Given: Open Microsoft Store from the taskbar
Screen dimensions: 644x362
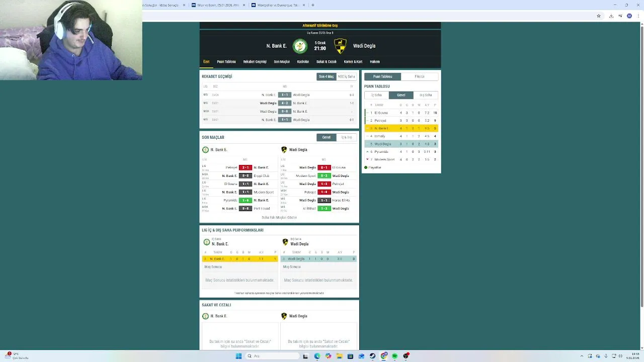Looking at the screenshot, I should pyautogui.click(x=350, y=356).
